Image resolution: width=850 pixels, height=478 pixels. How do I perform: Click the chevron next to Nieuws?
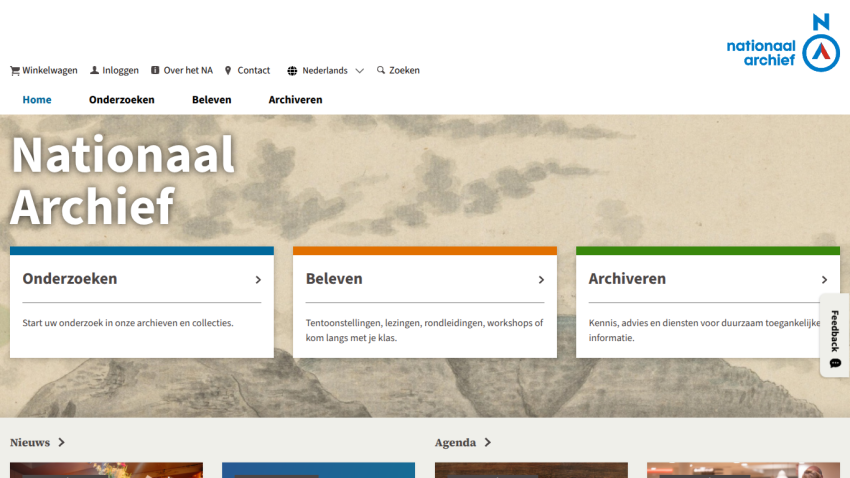click(61, 442)
